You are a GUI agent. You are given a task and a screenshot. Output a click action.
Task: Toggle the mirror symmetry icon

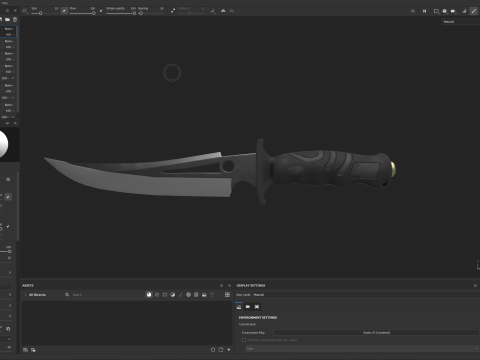(223, 11)
